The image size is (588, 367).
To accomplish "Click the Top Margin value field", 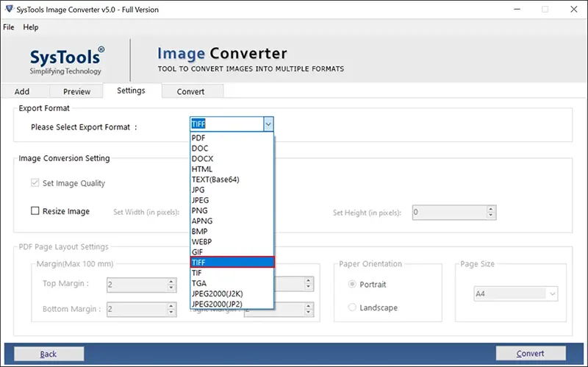I will (x=137, y=285).
